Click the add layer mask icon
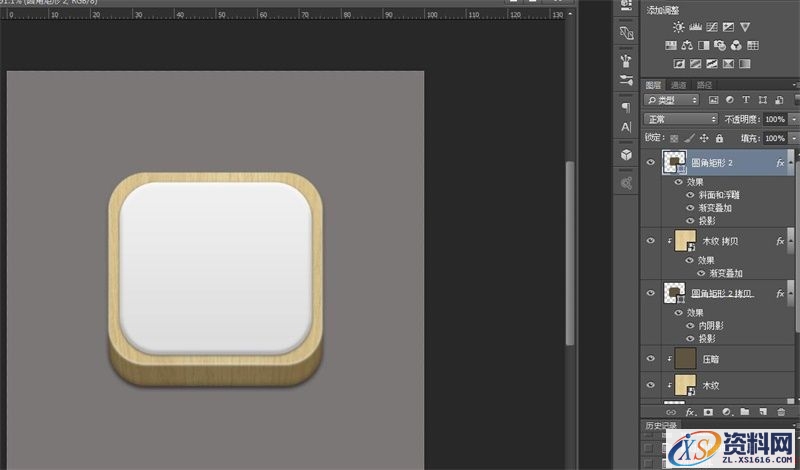The image size is (800, 470). coord(710,411)
